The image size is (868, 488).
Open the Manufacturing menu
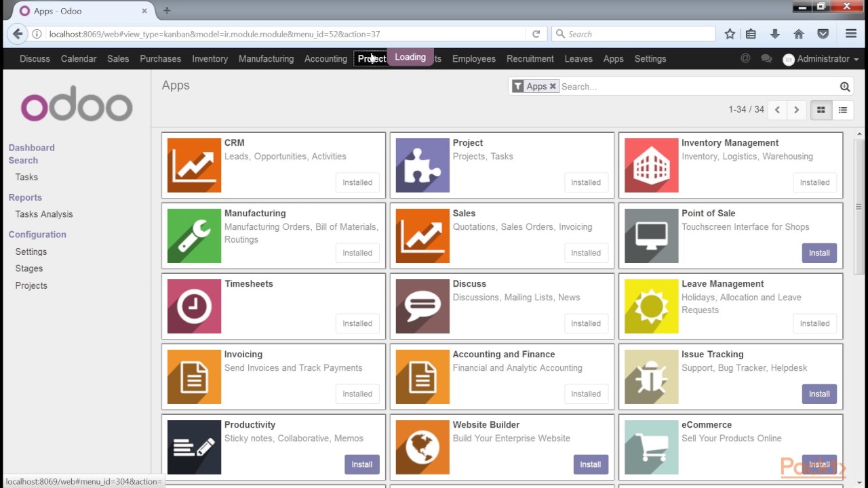tap(266, 59)
